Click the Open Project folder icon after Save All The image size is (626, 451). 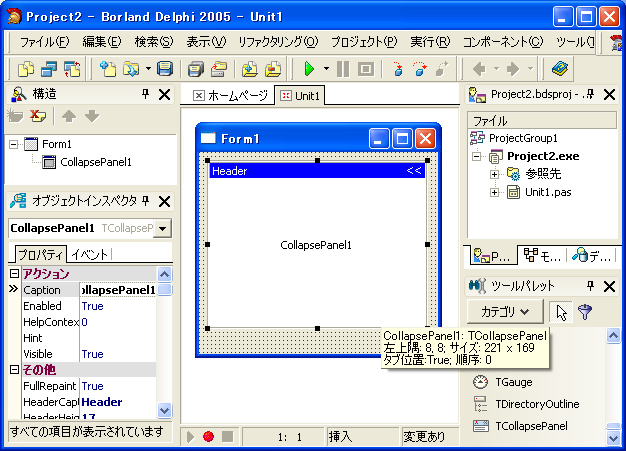tap(219, 69)
